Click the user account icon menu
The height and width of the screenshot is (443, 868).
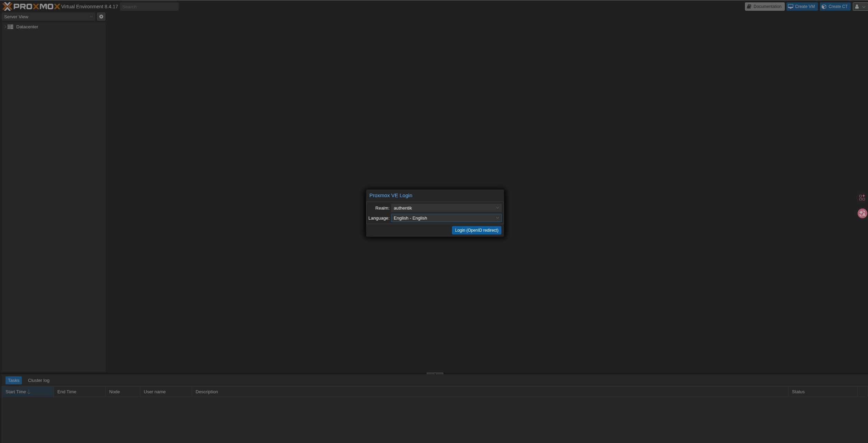(860, 7)
